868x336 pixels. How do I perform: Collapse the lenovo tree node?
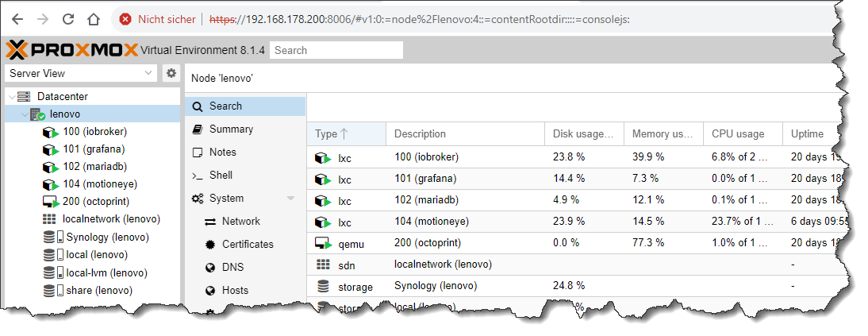point(25,114)
